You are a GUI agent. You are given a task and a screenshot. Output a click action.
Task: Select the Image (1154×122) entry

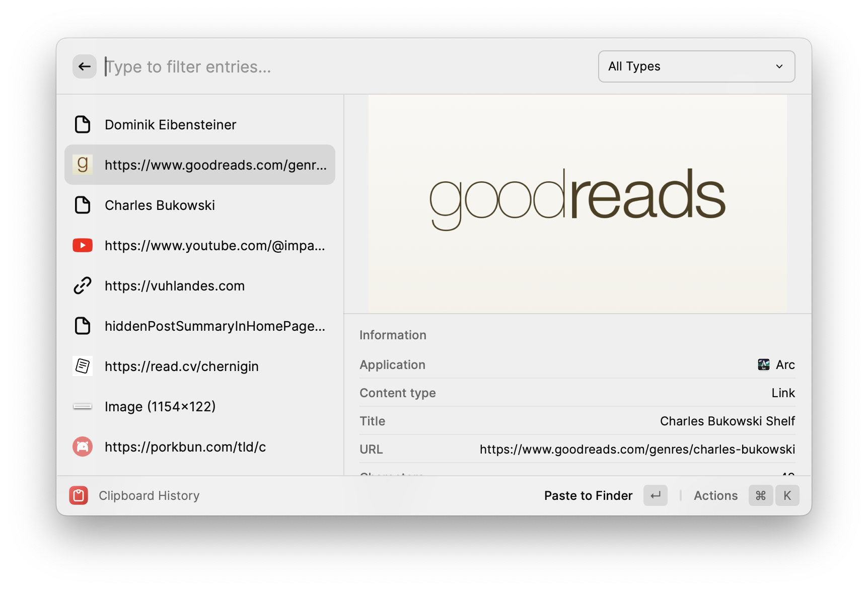coord(200,406)
